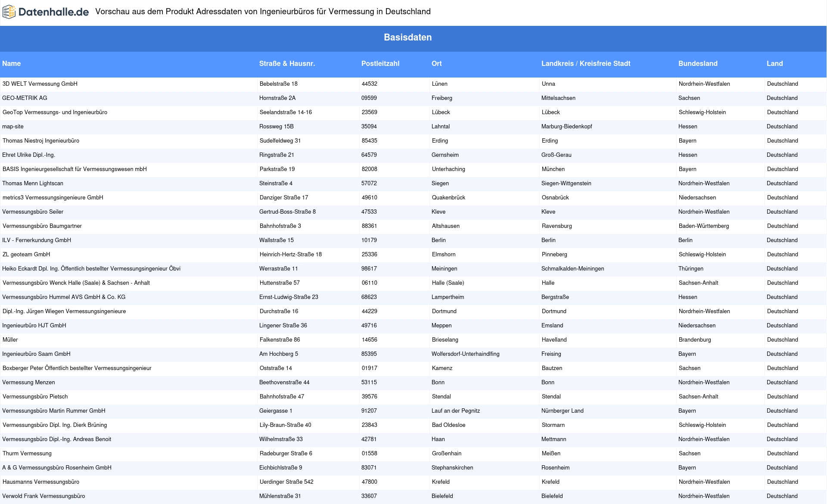Click postal code 35094 cell

point(369,127)
